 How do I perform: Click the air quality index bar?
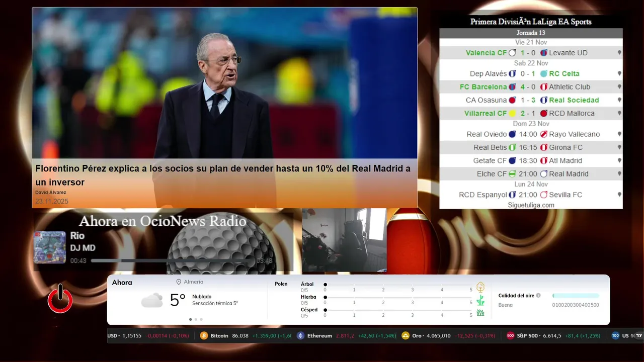tap(576, 296)
